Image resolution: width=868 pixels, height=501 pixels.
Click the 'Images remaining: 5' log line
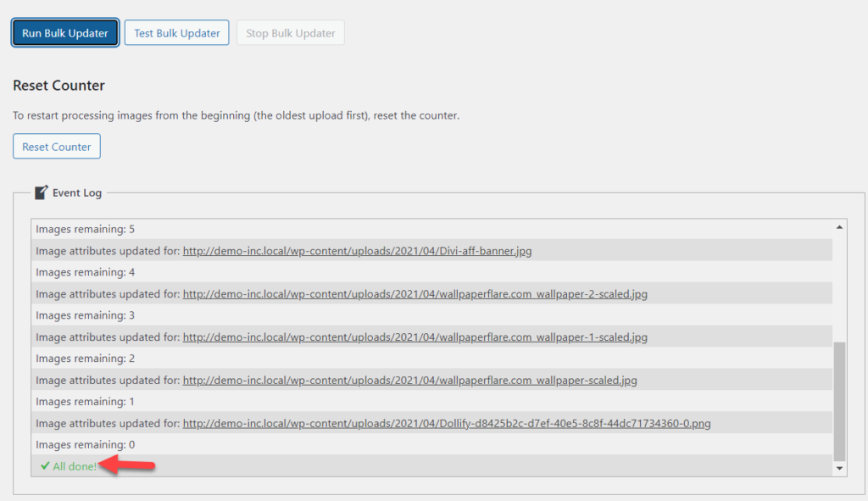tap(431, 229)
